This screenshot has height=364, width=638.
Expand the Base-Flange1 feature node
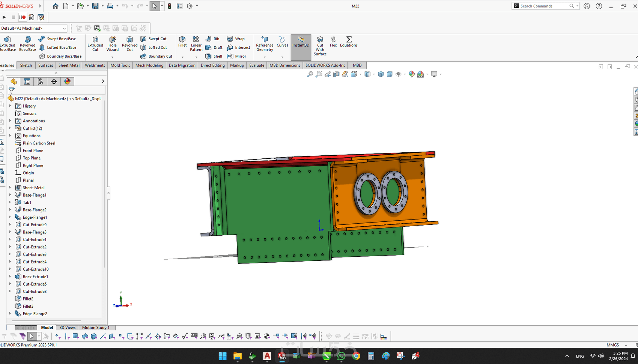[10, 195]
